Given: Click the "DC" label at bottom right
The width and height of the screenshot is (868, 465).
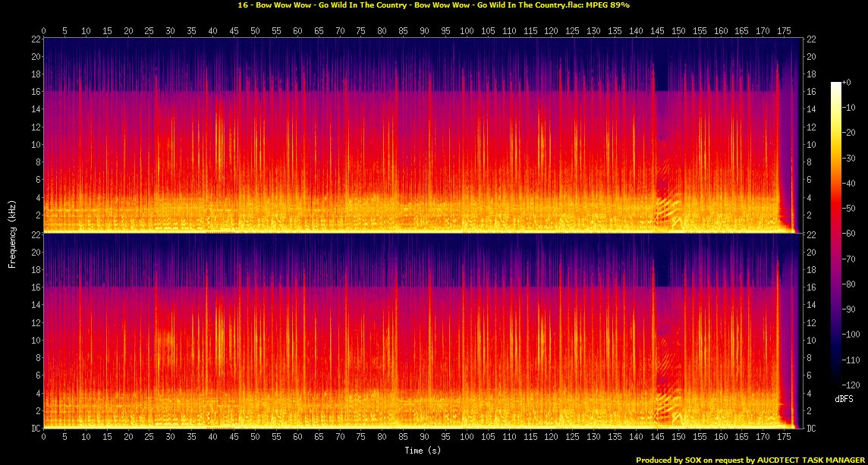Looking at the screenshot, I should pyautogui.click(x=813, y=429).
